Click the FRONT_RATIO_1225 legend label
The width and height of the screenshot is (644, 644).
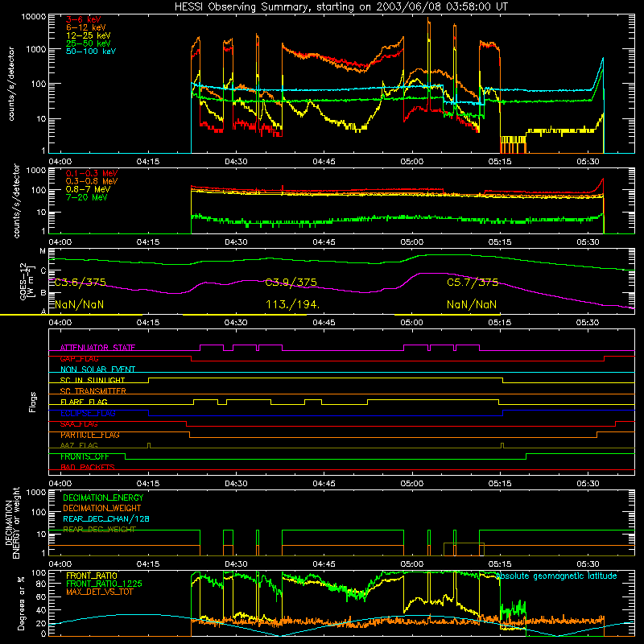coord(104,584)
